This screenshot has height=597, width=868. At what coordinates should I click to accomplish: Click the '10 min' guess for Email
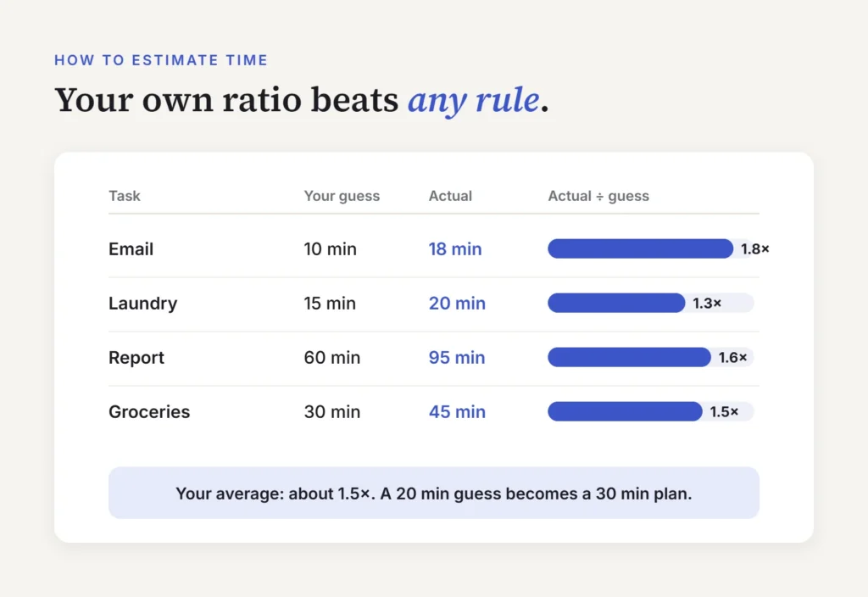tap(330, 249)
